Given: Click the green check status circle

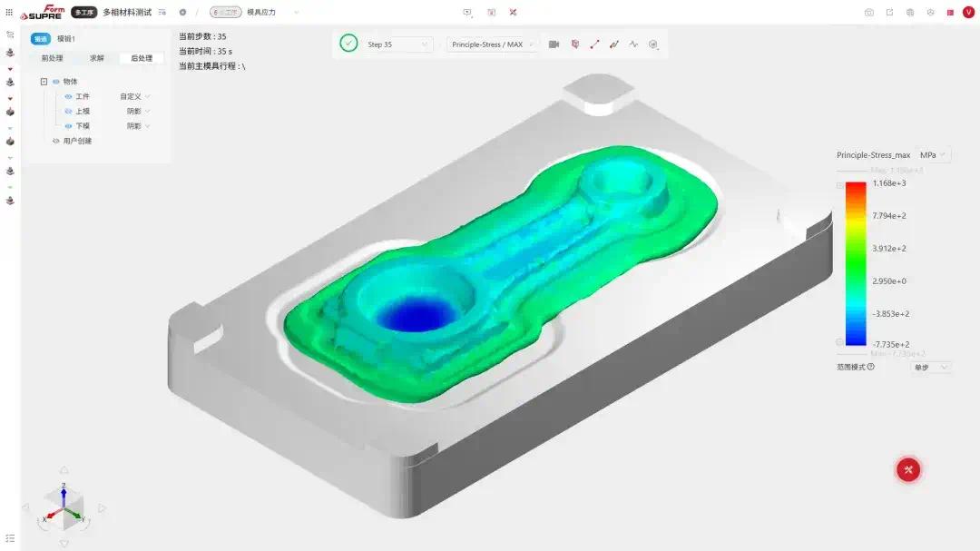Looking at the screenshot, I should (348, 44).
